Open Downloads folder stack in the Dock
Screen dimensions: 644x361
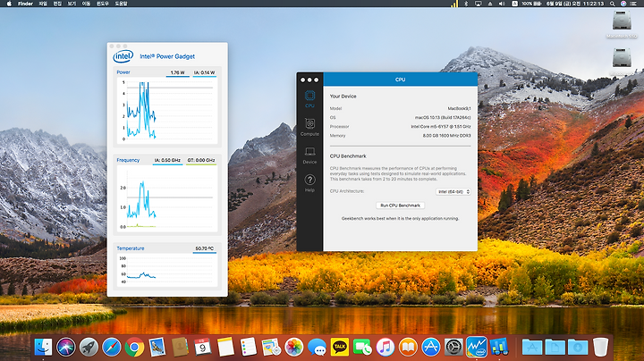click(578, 347)
